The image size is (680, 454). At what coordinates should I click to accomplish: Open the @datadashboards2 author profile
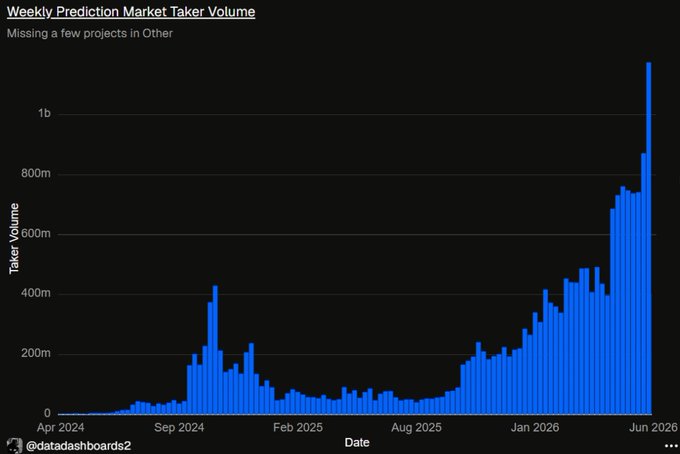78,446
